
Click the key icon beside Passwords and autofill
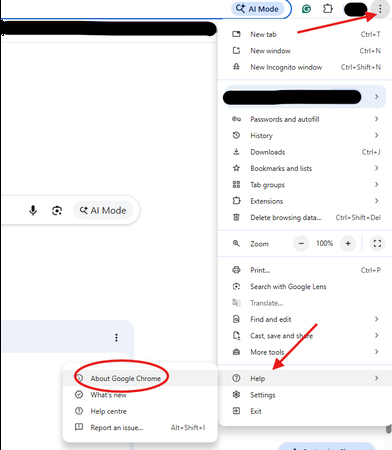coord(236,119)
